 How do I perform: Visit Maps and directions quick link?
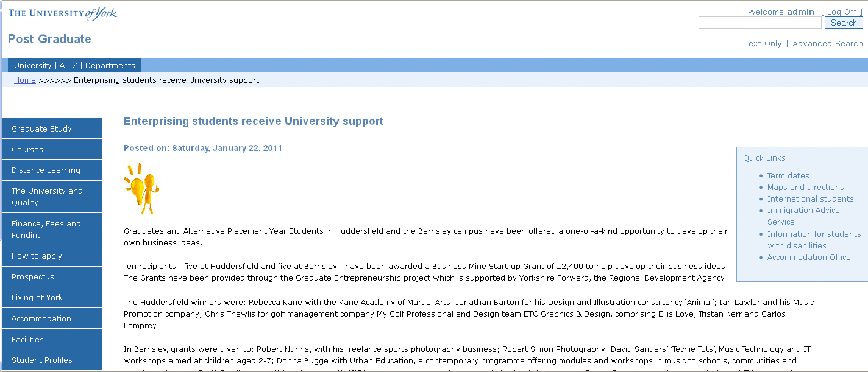[x=805, y=188]
